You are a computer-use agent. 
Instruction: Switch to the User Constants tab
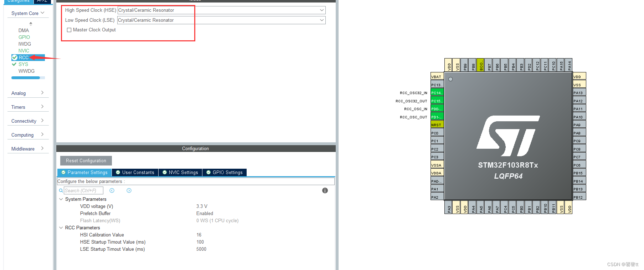coord(135,172)
